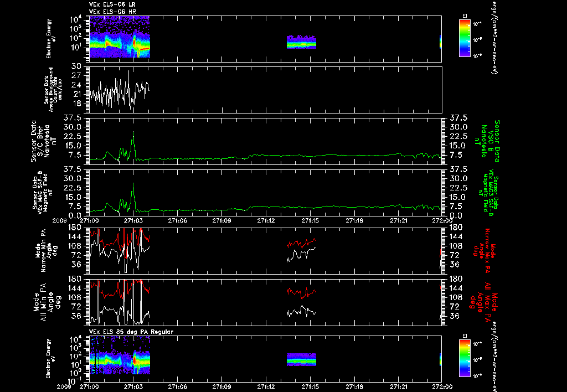Click the '18' tick on the count rate axis

pyautogui.click(x=76, y=104)
